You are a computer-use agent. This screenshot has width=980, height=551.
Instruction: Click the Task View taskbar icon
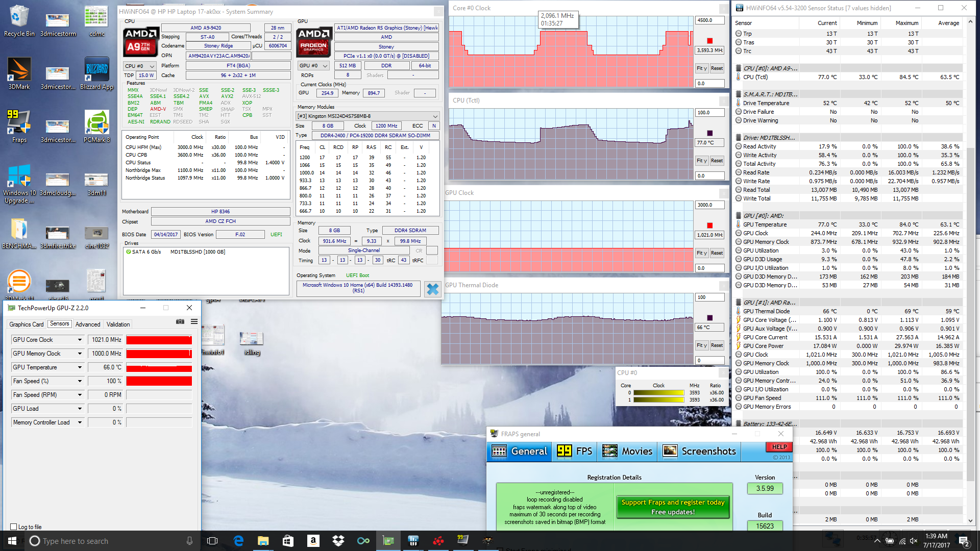[213, 541]
